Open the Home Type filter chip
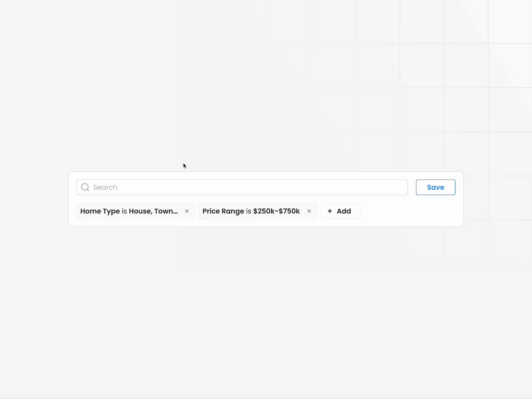Screen dimensions: 532x399 [x=100, y=211]
